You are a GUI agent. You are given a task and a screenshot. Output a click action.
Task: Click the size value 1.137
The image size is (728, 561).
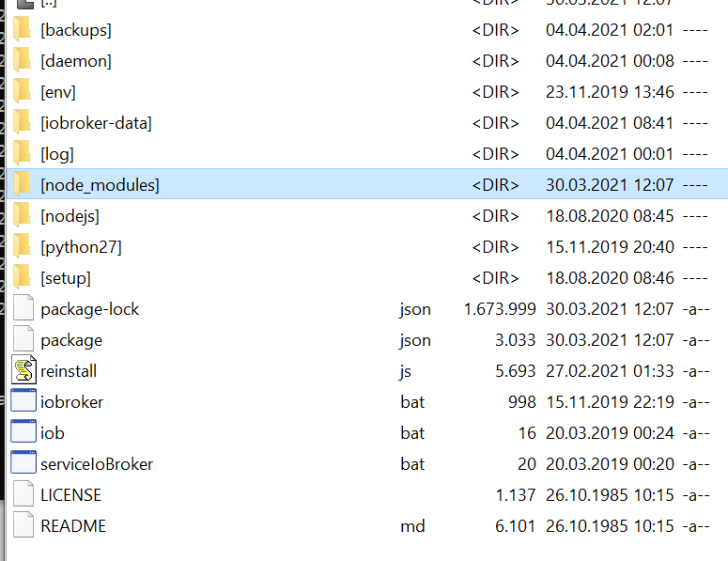[x=516, y=495]
